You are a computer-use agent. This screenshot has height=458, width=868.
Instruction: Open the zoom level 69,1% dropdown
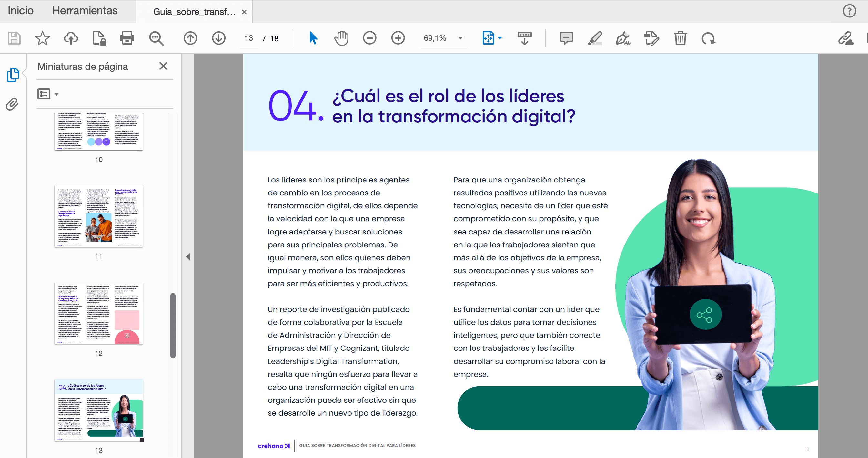[x=460, y=38]
